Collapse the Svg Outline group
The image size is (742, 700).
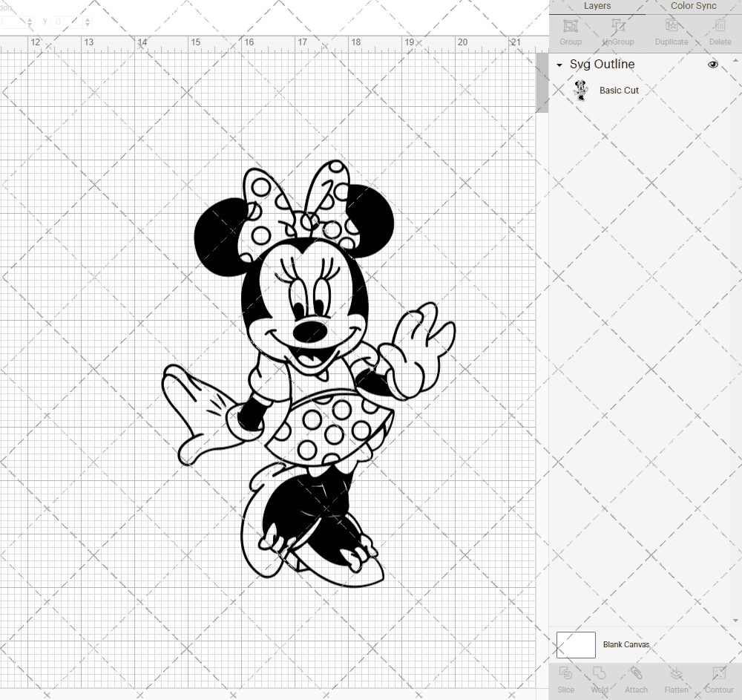pos(559,65)
